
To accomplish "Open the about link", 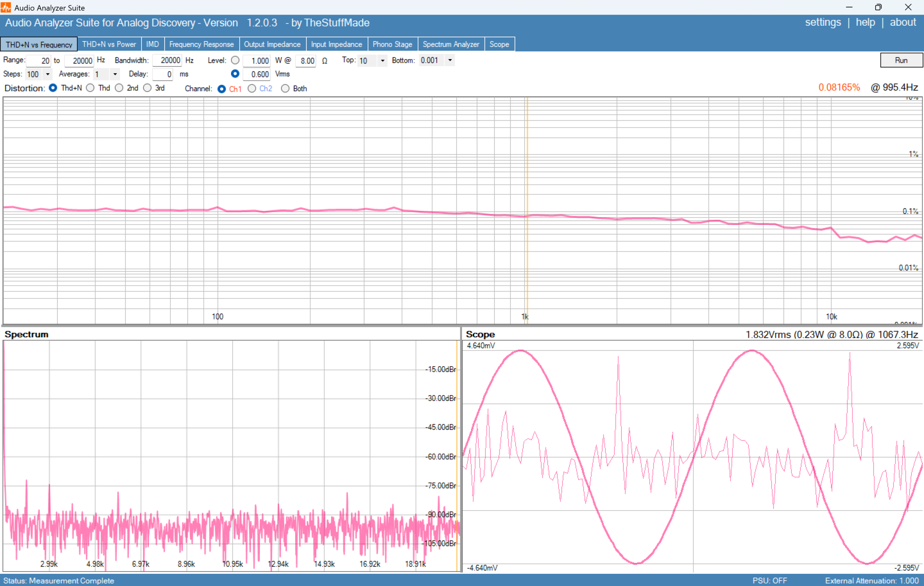I will 903,23.
